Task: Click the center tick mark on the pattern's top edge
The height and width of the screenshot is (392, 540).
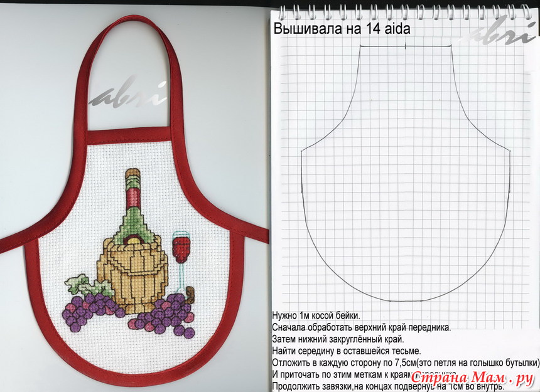Action: pos(406,46)
